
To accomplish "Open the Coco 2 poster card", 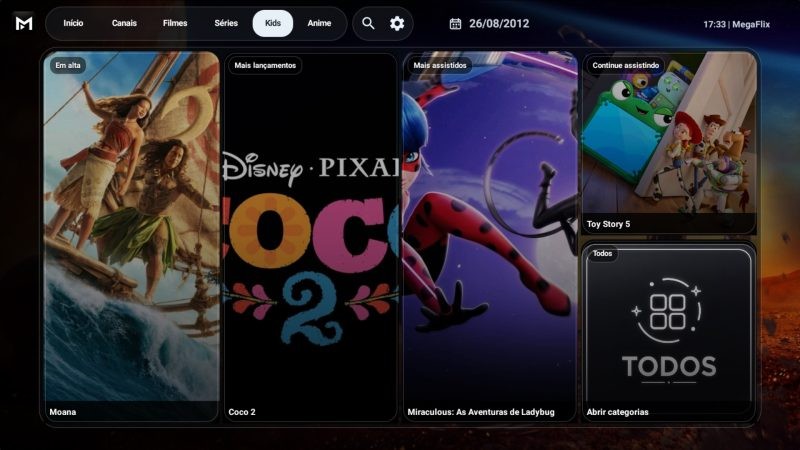I will 310,236.
